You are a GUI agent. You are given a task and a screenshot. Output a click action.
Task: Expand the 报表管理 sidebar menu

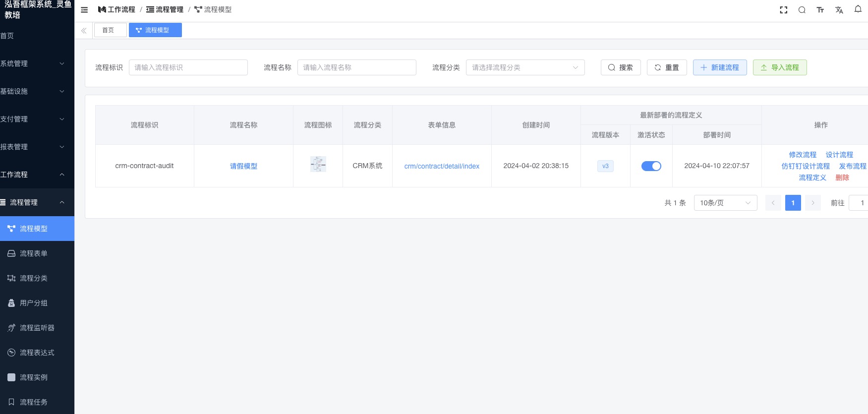(37, 147)
